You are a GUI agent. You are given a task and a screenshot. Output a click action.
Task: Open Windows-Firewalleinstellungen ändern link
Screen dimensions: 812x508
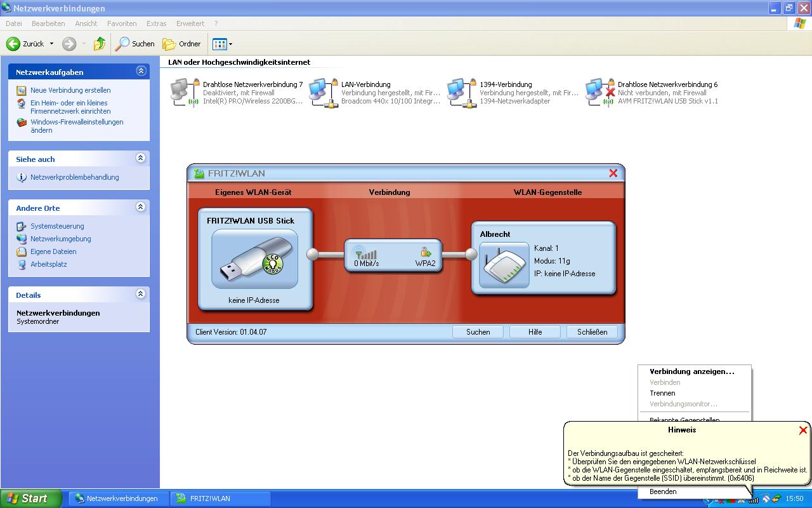coord(77,126)
